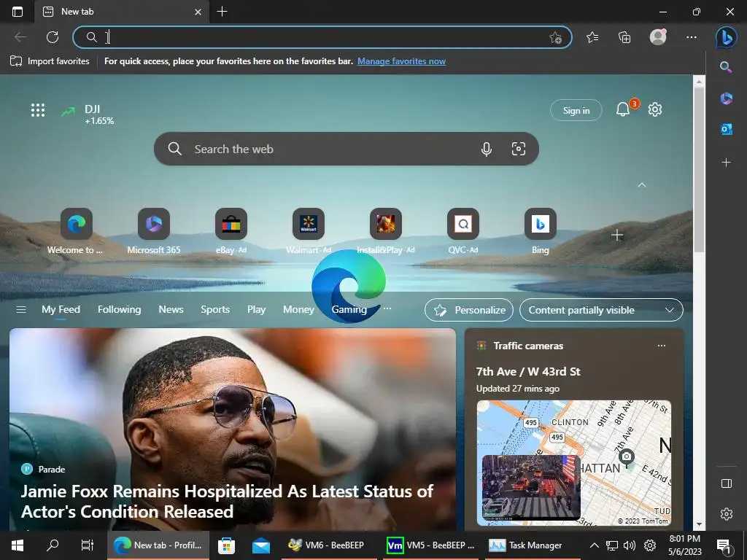Toggle sidebar visibility panel icon
Viewport: 747px width, 560px height.
pyautogui.click(x=726, y=483)
